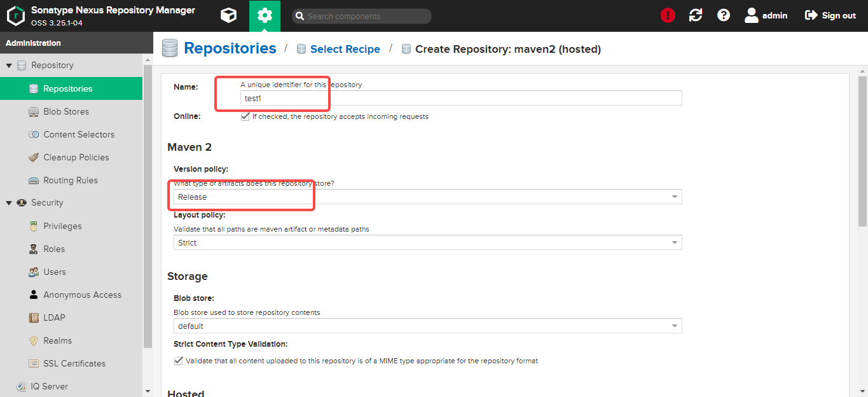Click the LDAP book icon
This screenshot has width=868, height=397.
click(x=34, y=318)
